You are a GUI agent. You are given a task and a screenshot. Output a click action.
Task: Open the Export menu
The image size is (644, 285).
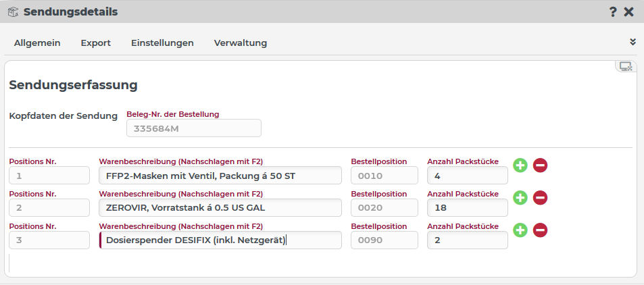pyautogui.click(x=95, y=43)
